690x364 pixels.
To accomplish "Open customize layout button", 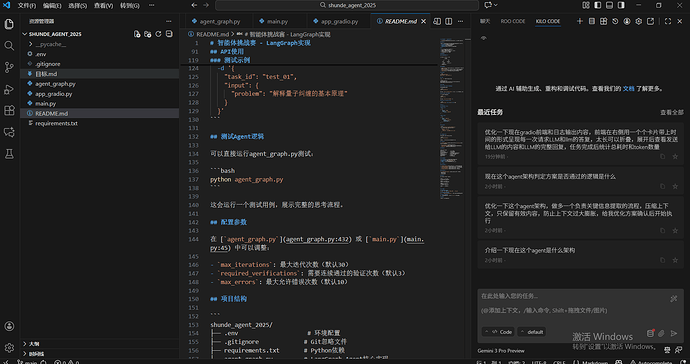I will (x=586, y=5).
